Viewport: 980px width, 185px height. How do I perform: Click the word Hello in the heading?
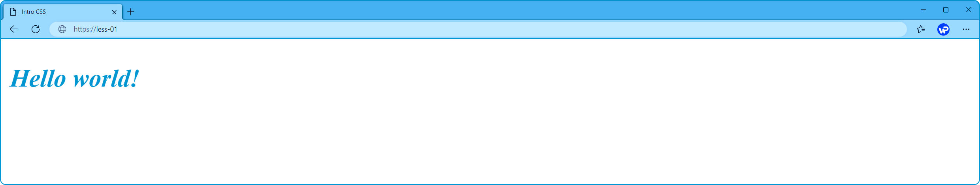[x=38, y=78]
